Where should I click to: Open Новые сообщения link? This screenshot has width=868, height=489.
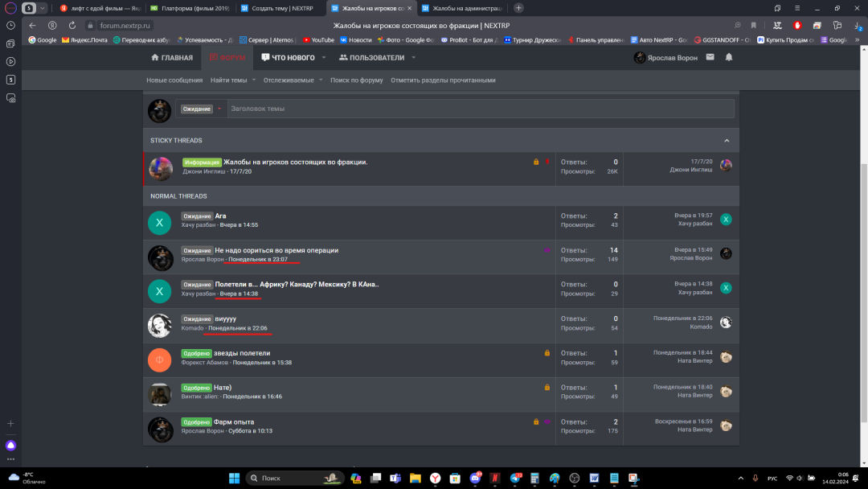click(x=174, y=80)
